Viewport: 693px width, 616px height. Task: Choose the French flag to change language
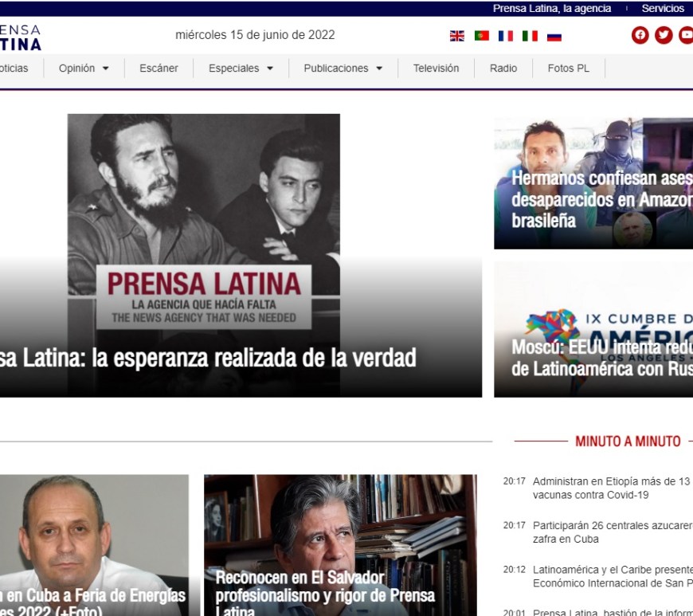pos(506,35)
